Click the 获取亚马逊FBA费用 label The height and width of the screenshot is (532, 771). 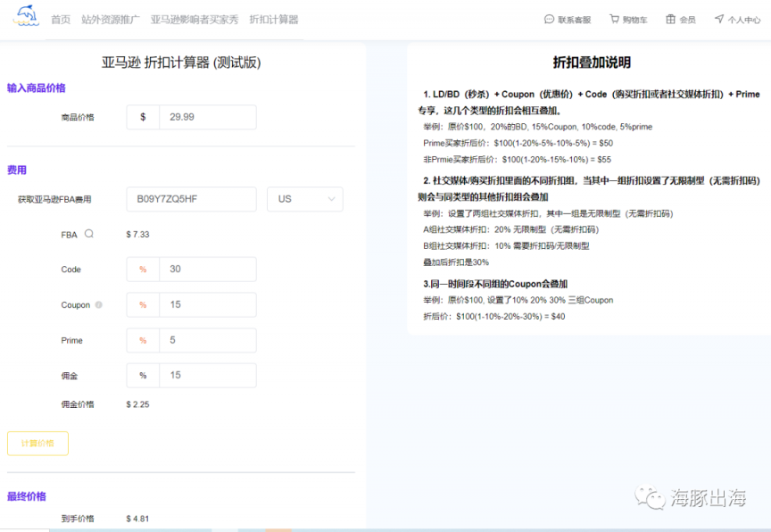(x=54, y=200)
